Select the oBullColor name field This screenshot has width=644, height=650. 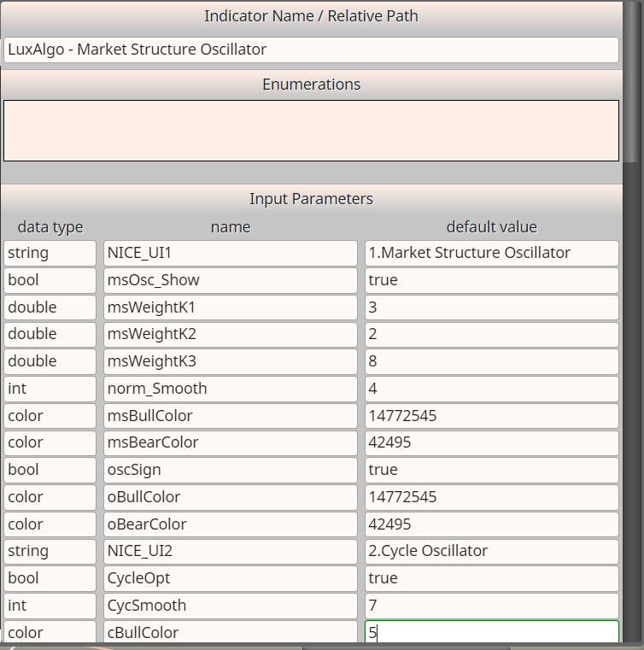231,497
